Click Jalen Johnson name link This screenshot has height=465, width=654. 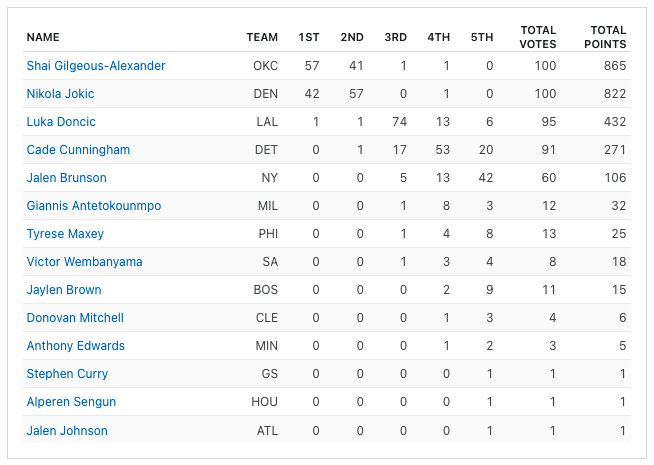pyautogui.click(x=67, y=431)
